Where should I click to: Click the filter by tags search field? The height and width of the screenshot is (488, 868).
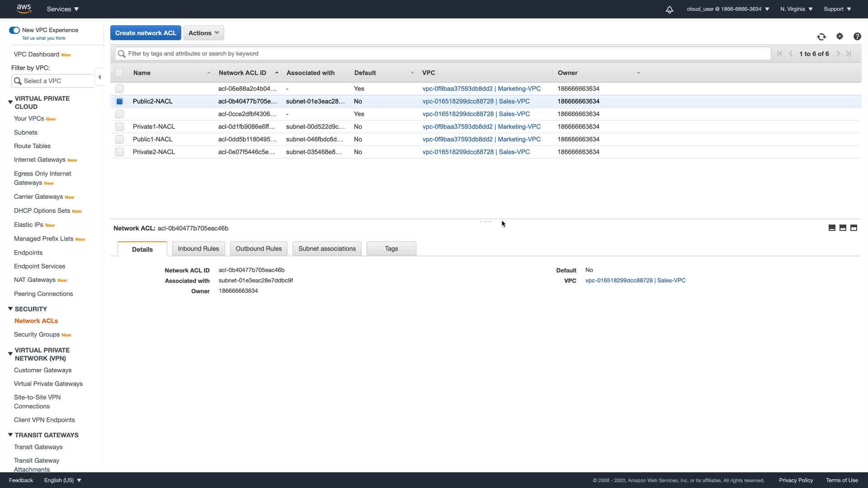coord(443,54)
